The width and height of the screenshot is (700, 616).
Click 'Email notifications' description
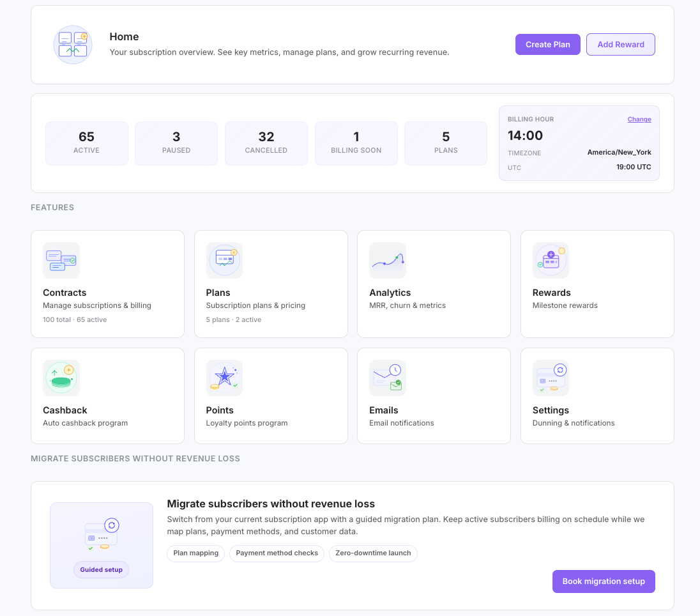402,423
